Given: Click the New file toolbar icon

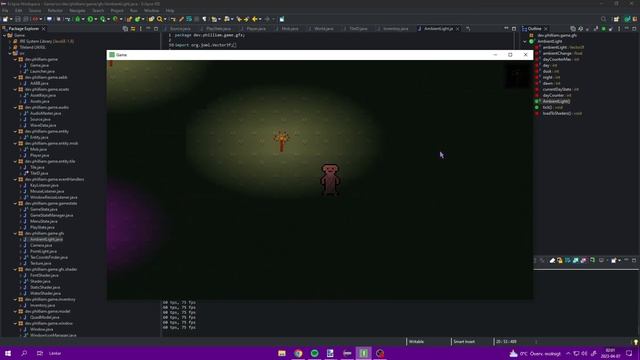Looking at the screenshot, I should click(5, 19).
